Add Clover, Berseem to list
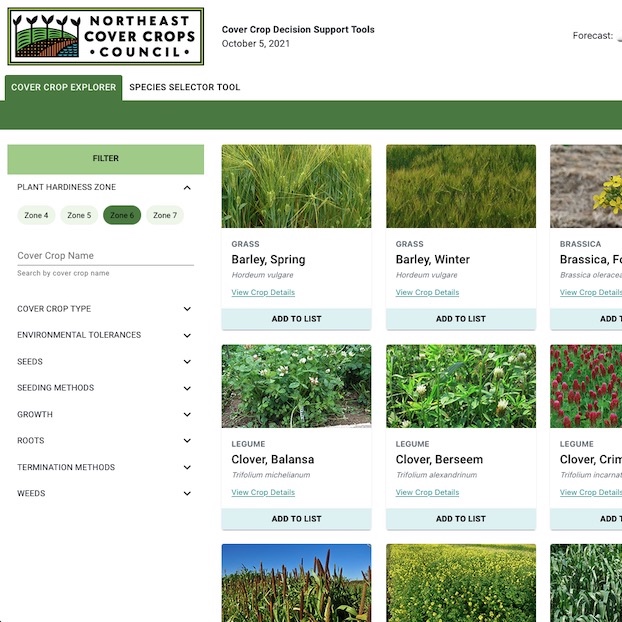This screenshot has width=622, height=622. [x=461, y=519]
